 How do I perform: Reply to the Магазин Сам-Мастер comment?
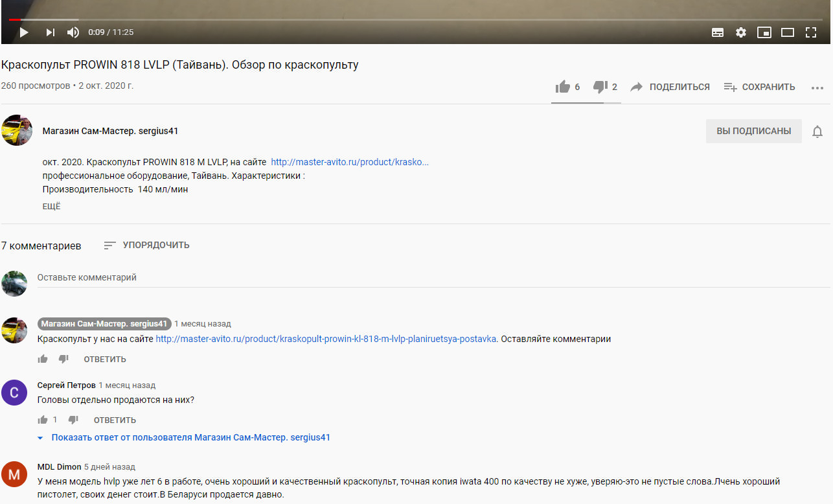[105, 360]
